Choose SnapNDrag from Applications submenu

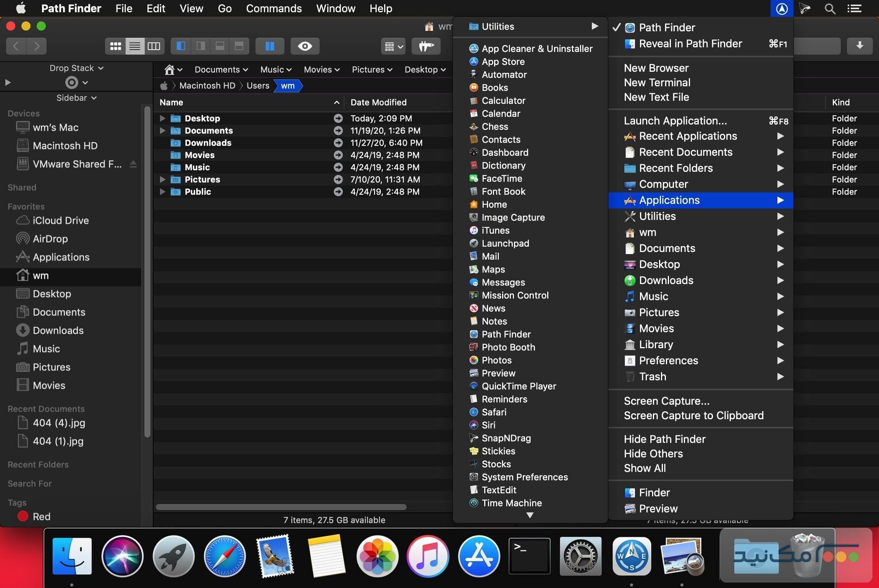pyautogui.click(x=506, y=438)
